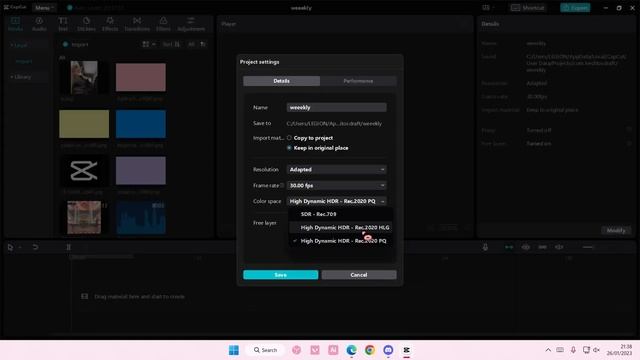This screenshot has width=640, height=360.
Task: Save the project settings
Action: 281,275
